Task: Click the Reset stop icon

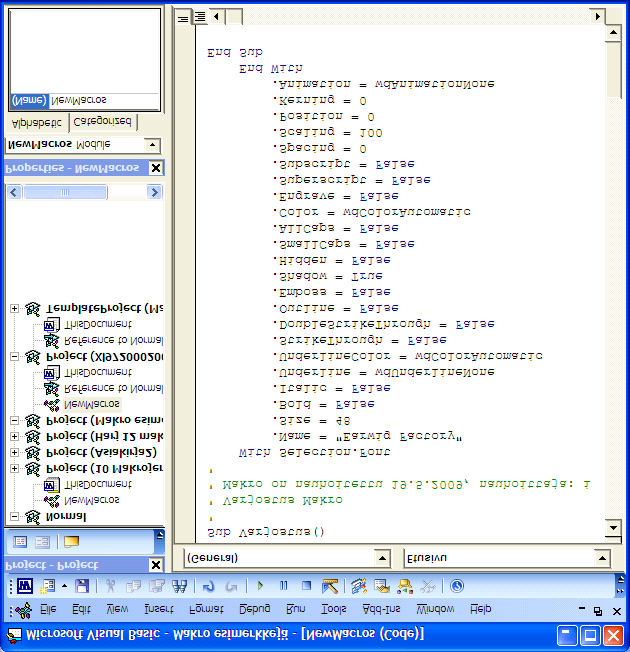Action: 306,586
